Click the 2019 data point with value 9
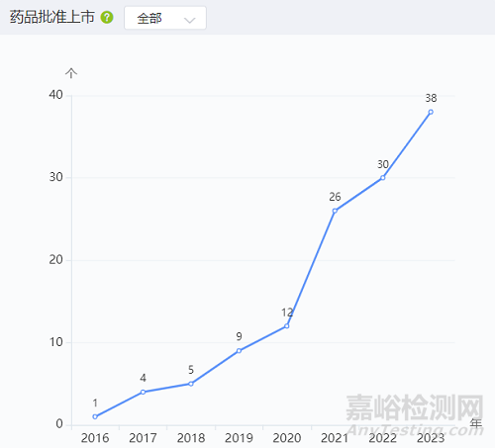Viewport: 495px width, 448px height. (x=239, y=351)
